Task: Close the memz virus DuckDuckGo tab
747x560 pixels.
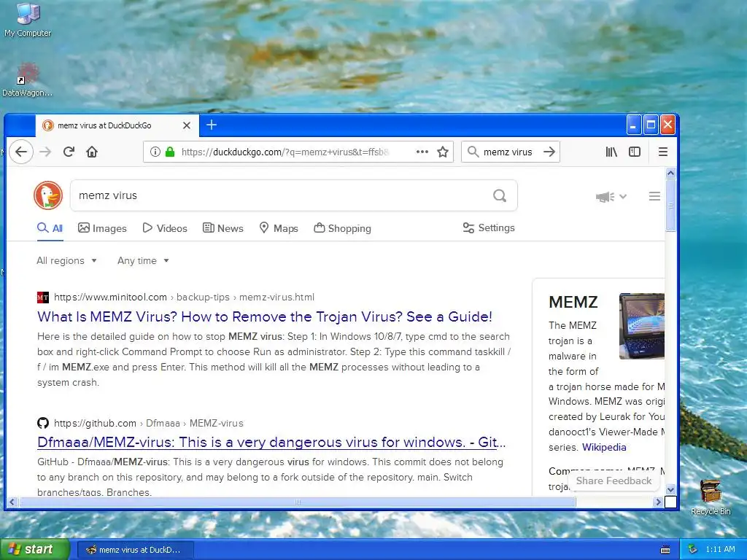Action: pos(187,125)
